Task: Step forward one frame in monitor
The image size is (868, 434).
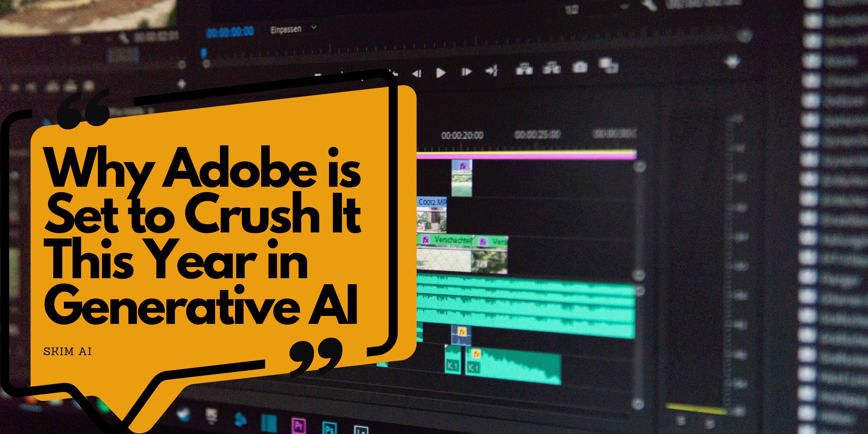Action: click(x=466, y=72)
